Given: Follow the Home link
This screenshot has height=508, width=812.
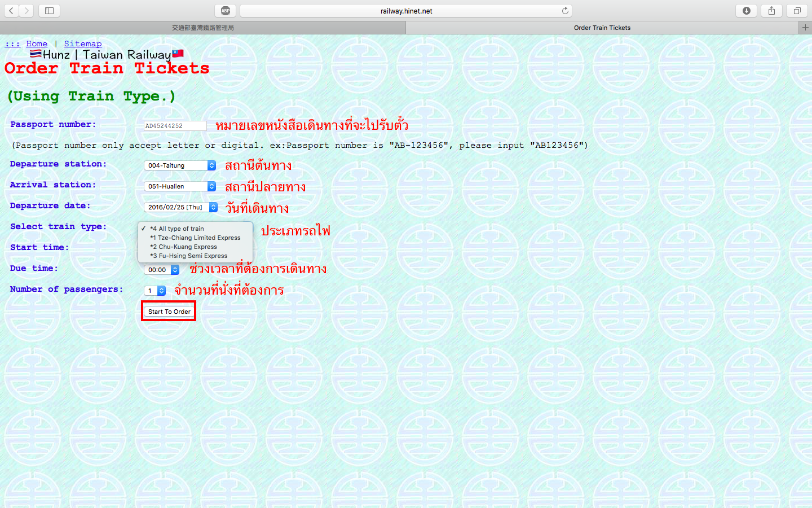Looking at the screenshot, I should (x=37, y=43).
